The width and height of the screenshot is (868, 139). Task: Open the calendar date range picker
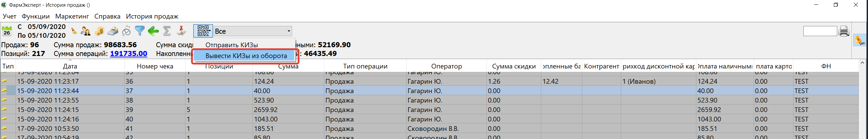(7, 31)
